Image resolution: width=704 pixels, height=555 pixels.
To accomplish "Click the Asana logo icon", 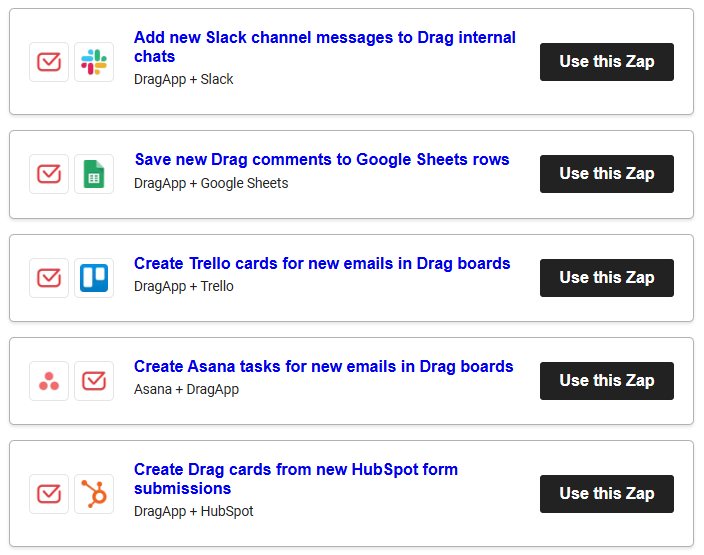I will [49, 381].
